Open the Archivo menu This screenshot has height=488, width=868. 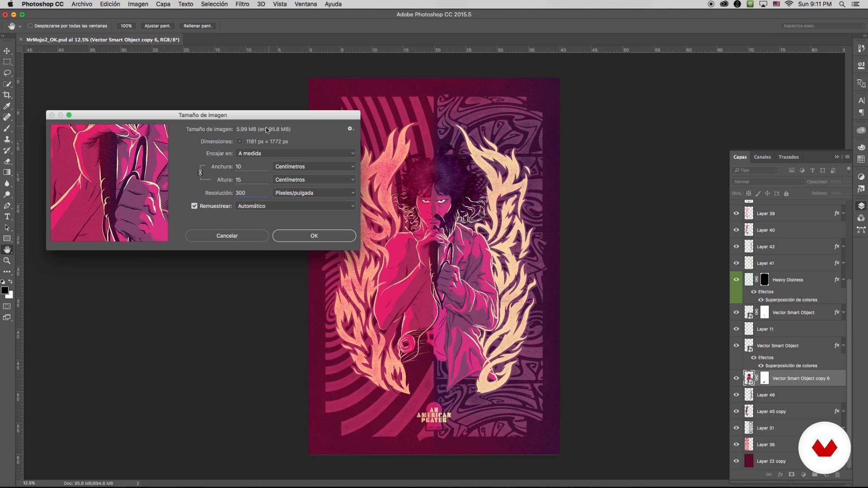point(82,4)
